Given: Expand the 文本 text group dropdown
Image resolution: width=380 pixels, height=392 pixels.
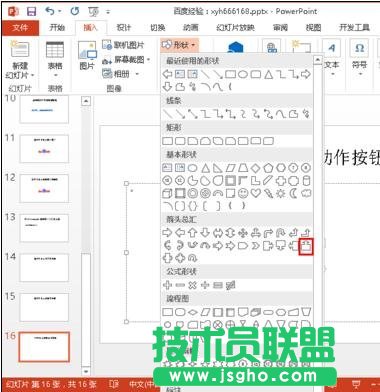Looking at the screenshot, I should [x=332, y=74].
